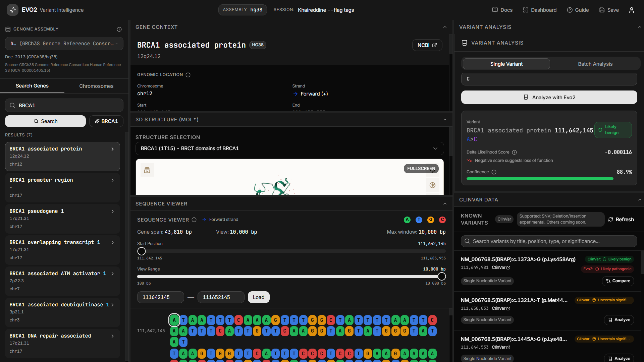Click the first highlighted A nucleotide

tap(174, 320)
